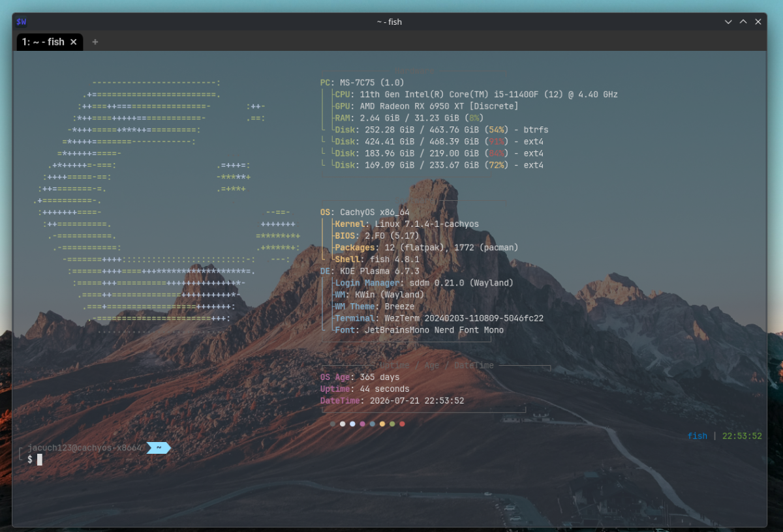
Task: Click the red color dot in palette row
Action: click(402, 424)
